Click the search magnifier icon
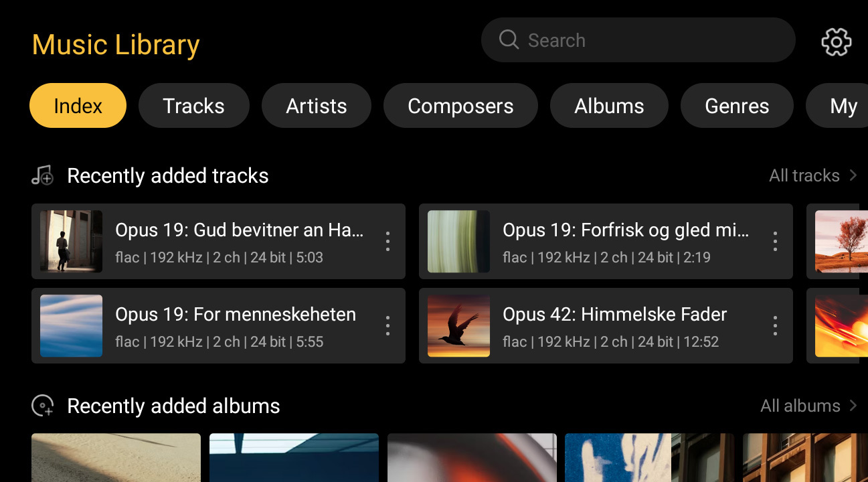The height and width of the screenshot is (482, 868). [509, 39]
